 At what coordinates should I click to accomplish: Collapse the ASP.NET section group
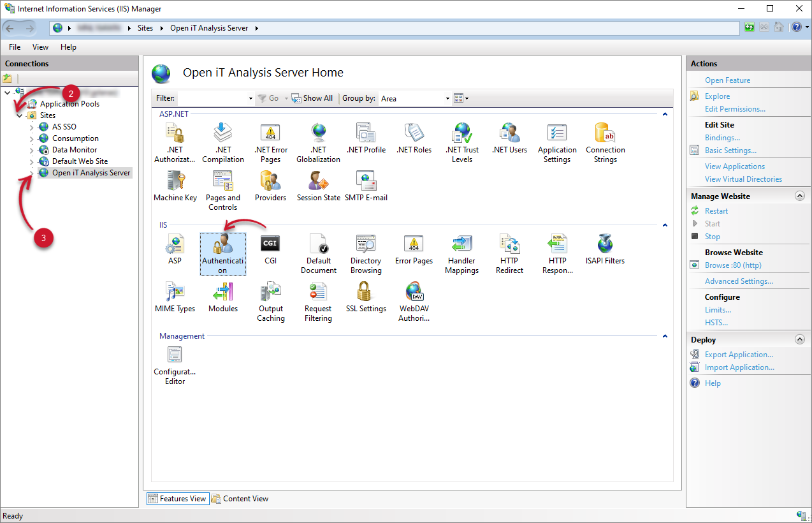pyautogui.click(x=665, y=114)
